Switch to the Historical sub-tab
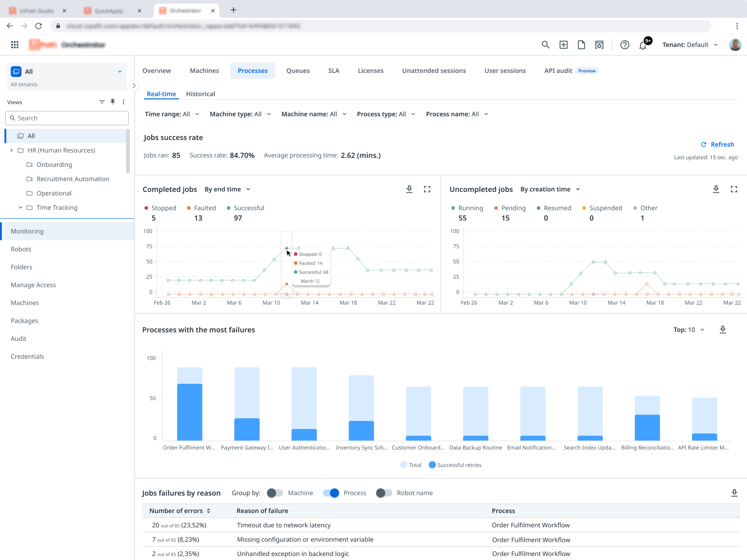This screenshot has width=747, height=560. pyautogui.click(x=200, y=94)
